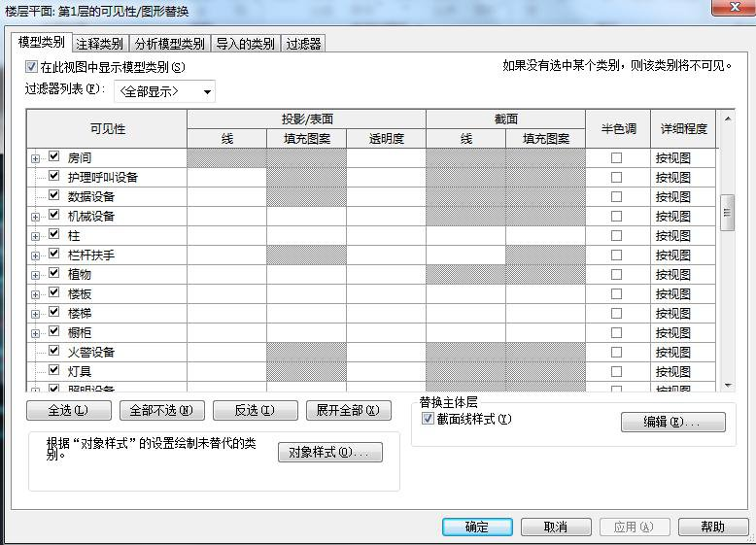Enable halftone for 柱 row
Screen dimensions: 756x545
click(616, 236)
